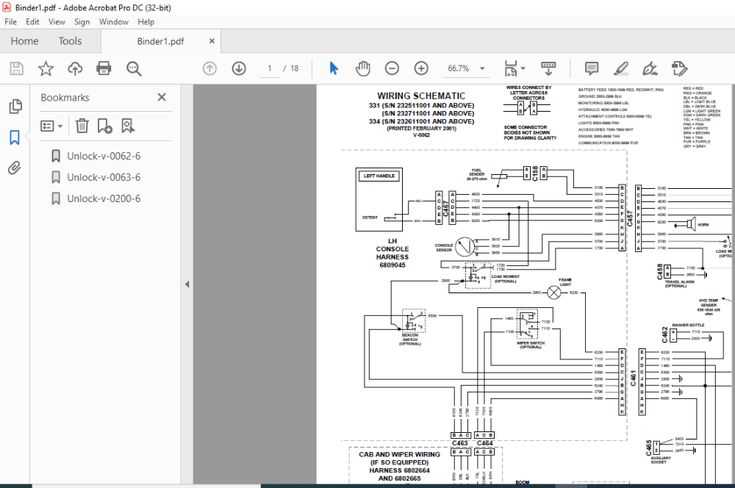Image resolution: width=735 pixels, height=488 pixels.
Task: Click the page number field
Action: 270,68
